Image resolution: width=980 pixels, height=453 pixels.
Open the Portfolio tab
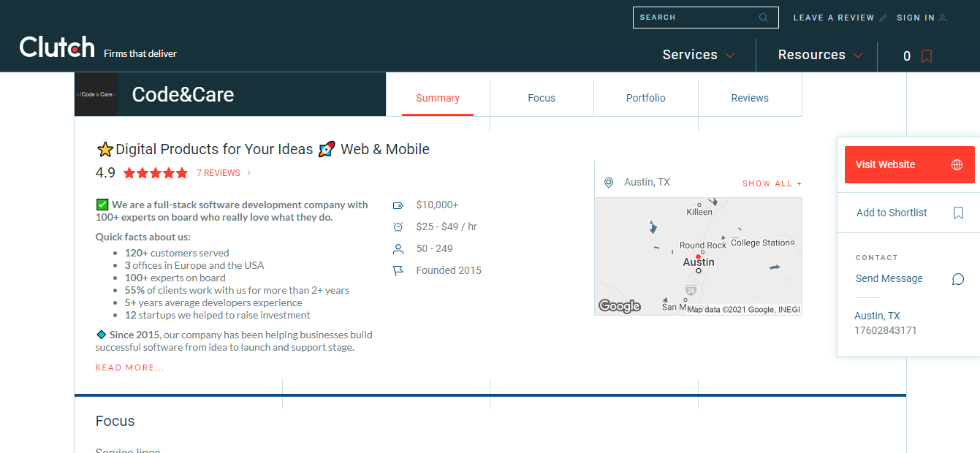click(x=646, y=98)
